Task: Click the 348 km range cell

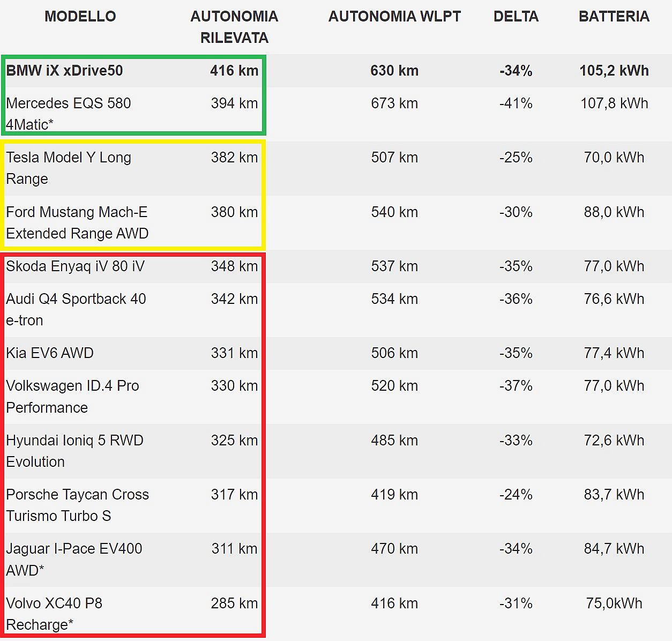Action: click(x=234, y=266)
